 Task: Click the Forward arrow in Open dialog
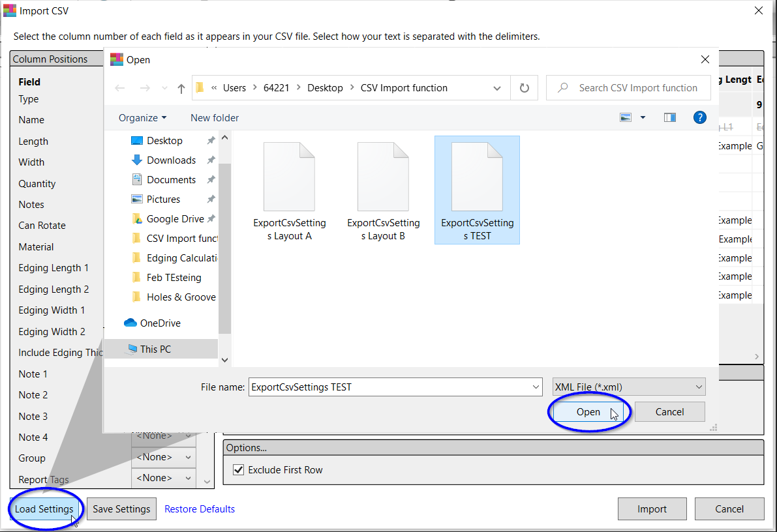pos(145,88)
